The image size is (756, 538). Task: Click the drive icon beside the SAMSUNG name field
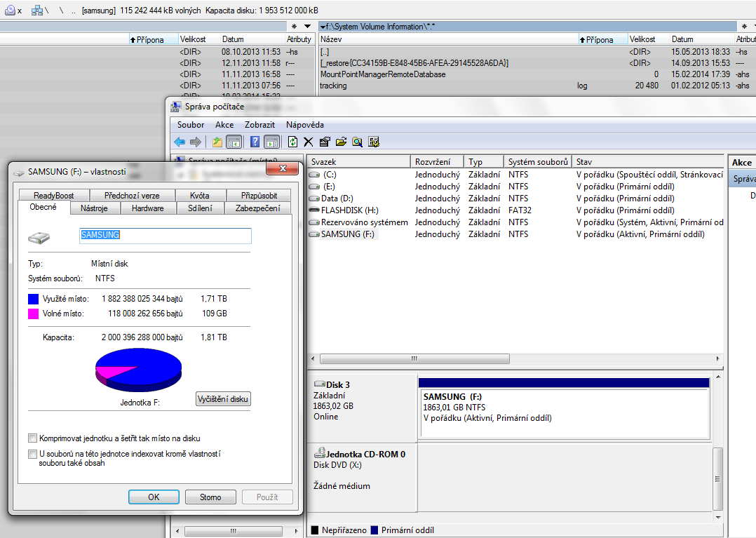pyautogui.click(x=39, y=236)
